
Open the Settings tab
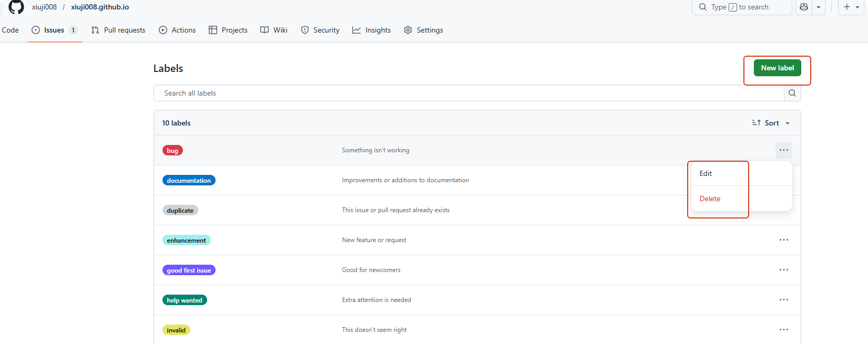tap(423, 30)
